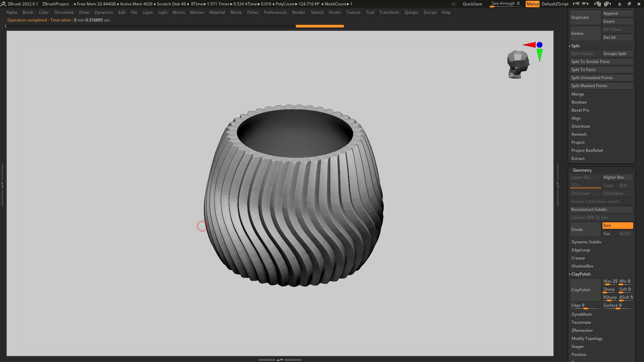Click the bottom tray divider arrows
The width and height of the screenshot is (644, 362).
(x=280, y=360)
